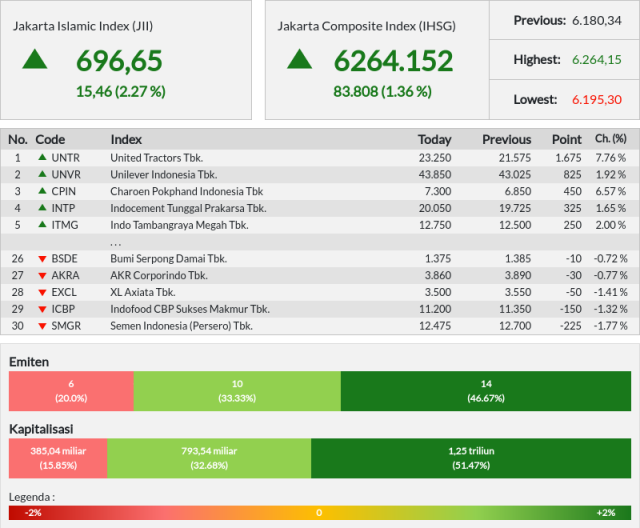Click the JII value 696,65
Image resolution: width=640 pixels, height=528 pixels.
[119, 61]
